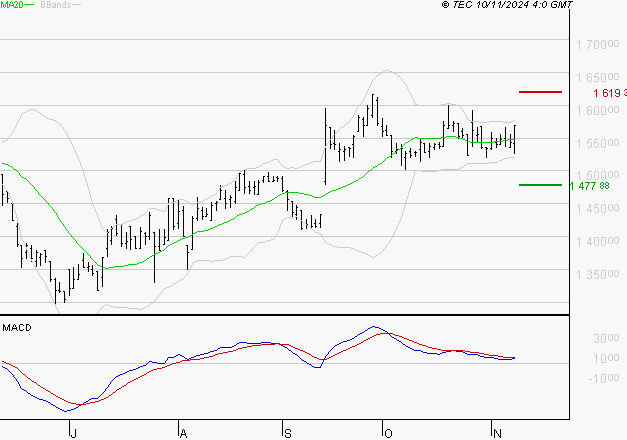
Task: Click the green support level line
Action: [540, 185]
